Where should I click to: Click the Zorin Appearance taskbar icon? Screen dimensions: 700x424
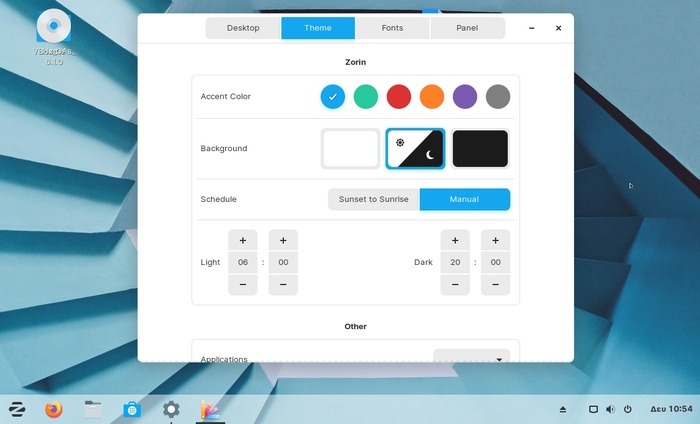210,409
